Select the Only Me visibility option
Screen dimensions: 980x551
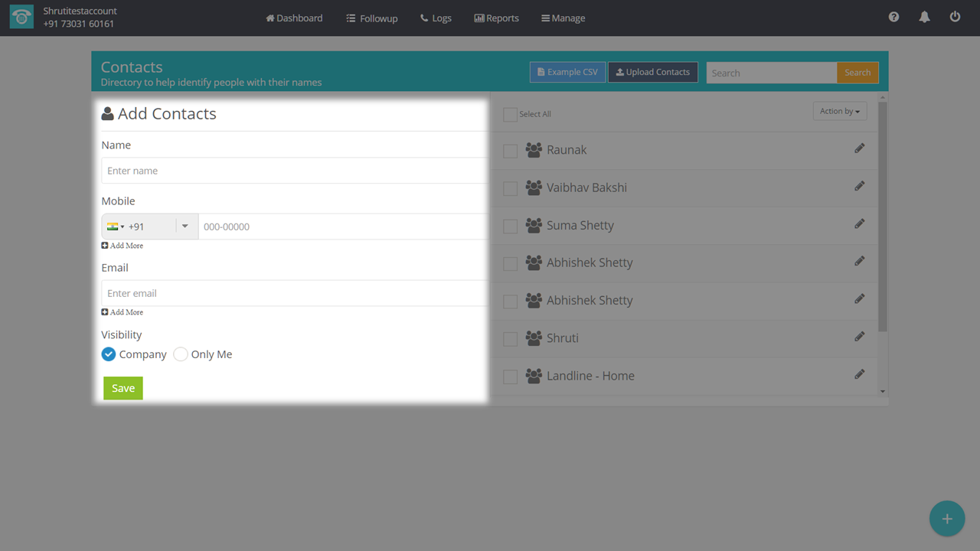coord(181,354)
